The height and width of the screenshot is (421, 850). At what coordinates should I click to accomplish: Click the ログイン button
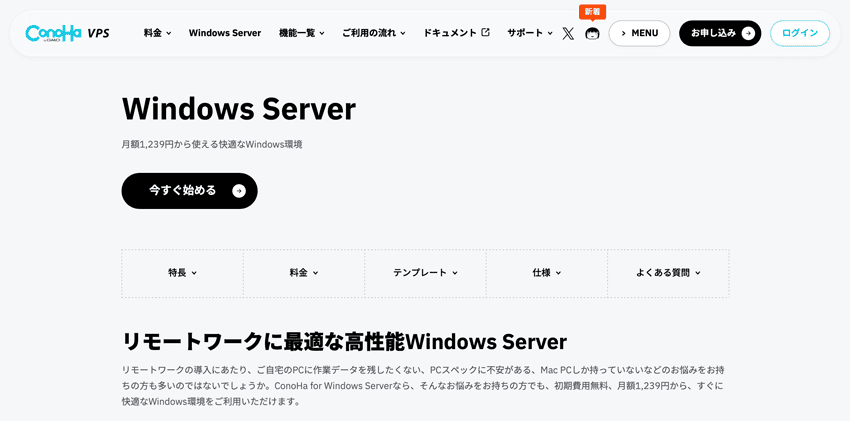(800, 34)
